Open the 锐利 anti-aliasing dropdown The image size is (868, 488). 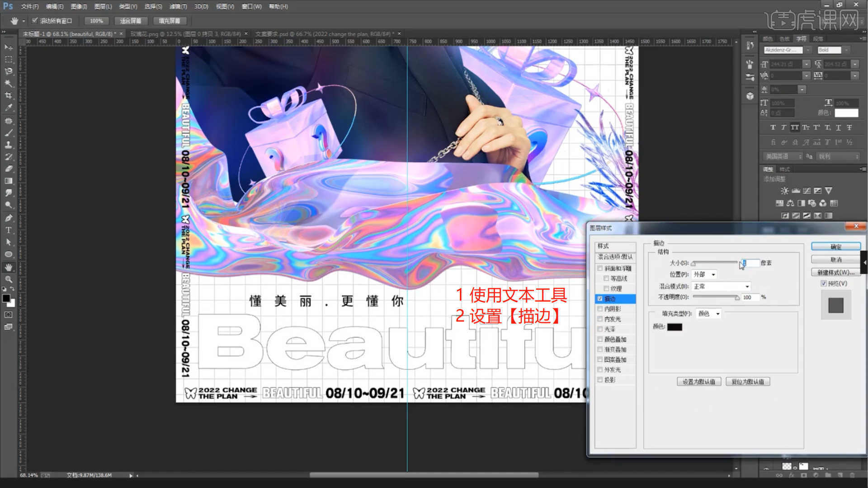[x=839, y=156]
